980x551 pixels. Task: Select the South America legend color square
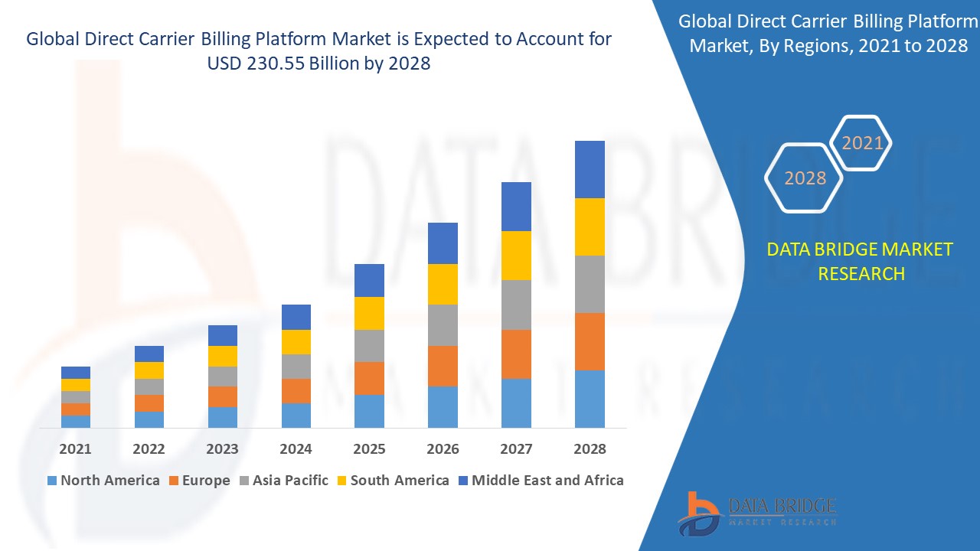click(x=341, y=481)
